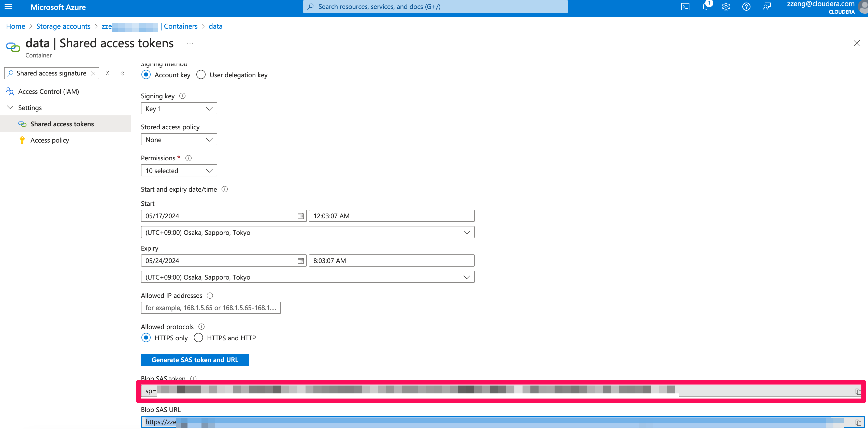Enable HTTPS and HTTP protocols
Image resolution: width=868 pixels, height=429 pixels.
point(198,338)
